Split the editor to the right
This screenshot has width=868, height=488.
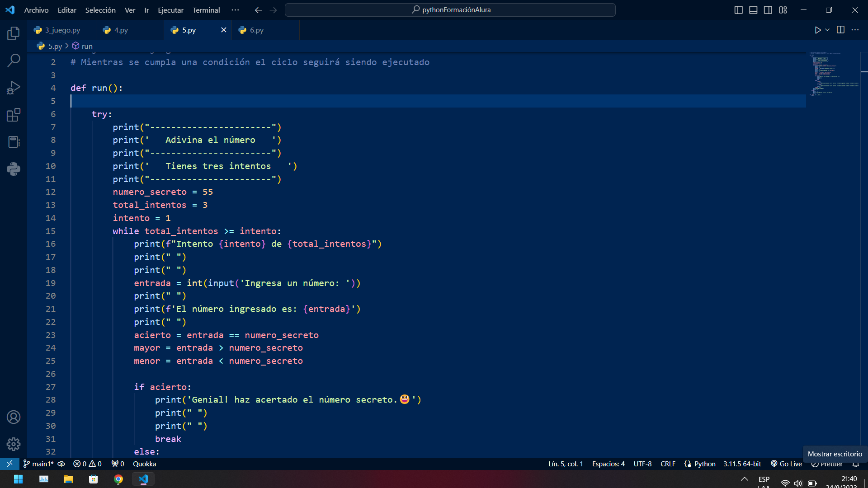tap(841, 30)
